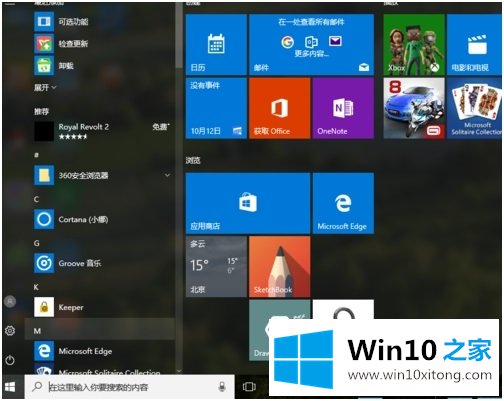504x401 pixels.
Task: Open the 应用商店 store tile
Action: pos(248,203)
